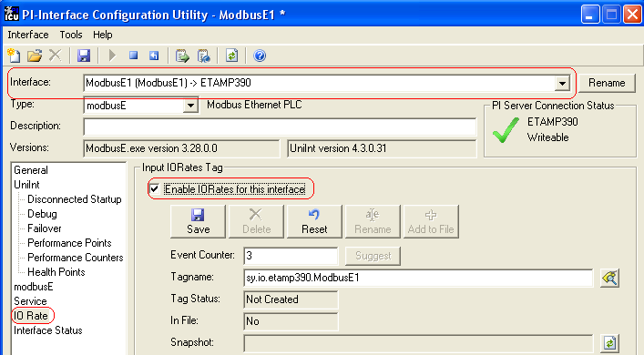Image resolution: width=644 pixels, height=355 pixels.
Task: Open the Tools menu
Action: click(x=71, y=35)
